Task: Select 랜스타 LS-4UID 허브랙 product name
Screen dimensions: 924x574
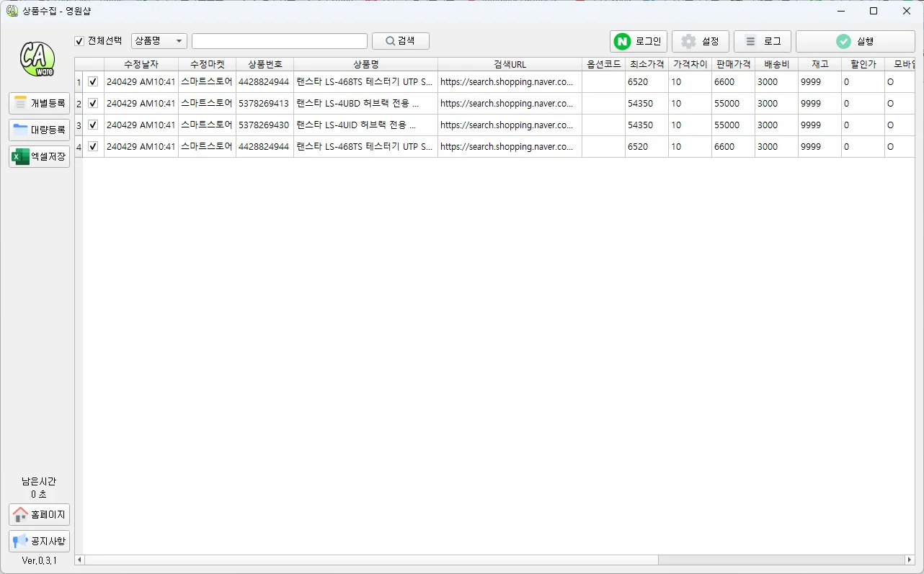Action: pyautogui.click(x=366, y=125)
